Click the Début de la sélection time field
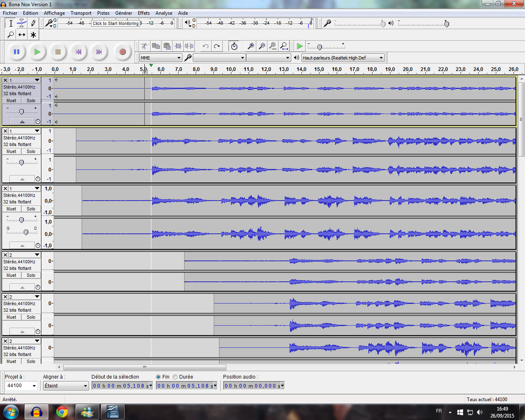 [122, 386]
